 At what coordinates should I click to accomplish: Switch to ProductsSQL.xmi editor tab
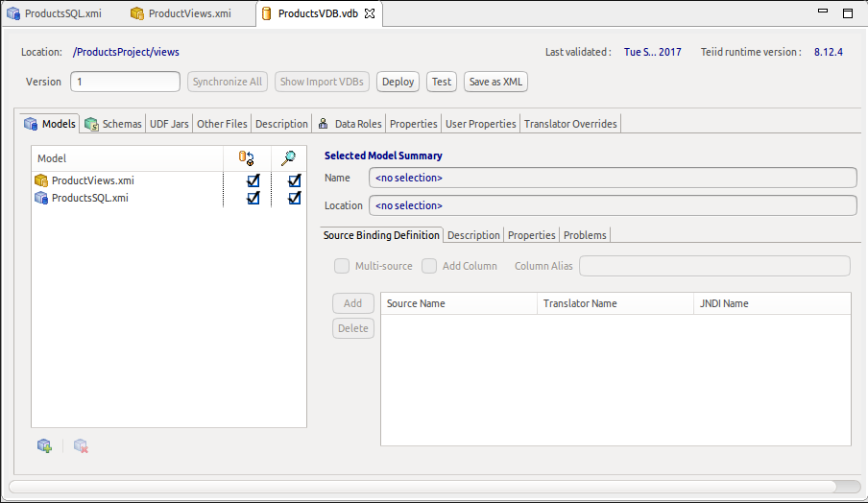(x=54, y=13)
